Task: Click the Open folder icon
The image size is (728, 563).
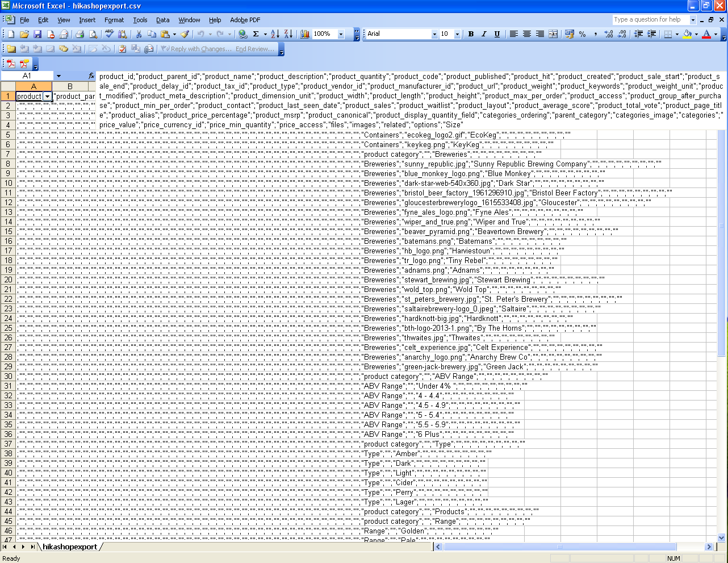Action: 24,34
